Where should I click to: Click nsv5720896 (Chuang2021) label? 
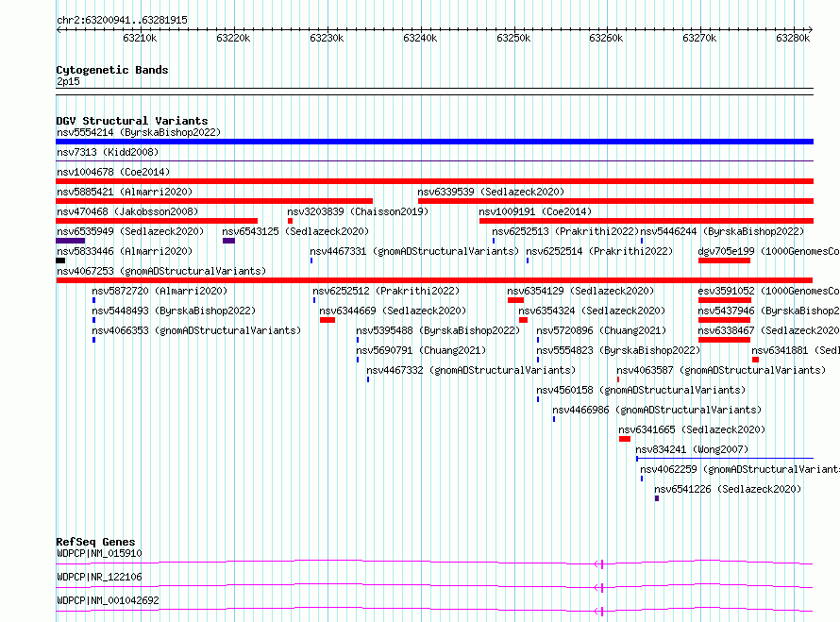pyautogui.click(x=601, y=330)
